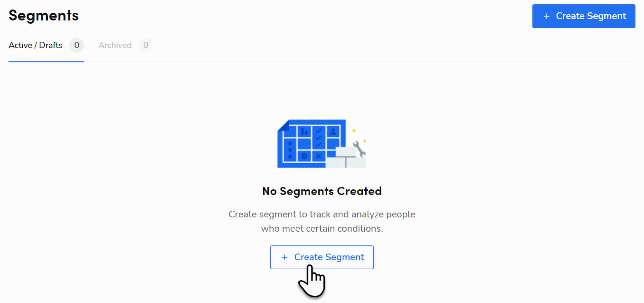The width and height of the screenshot is (644, 303).
Task: Click the segment description helper text
Action: [322, 221]
